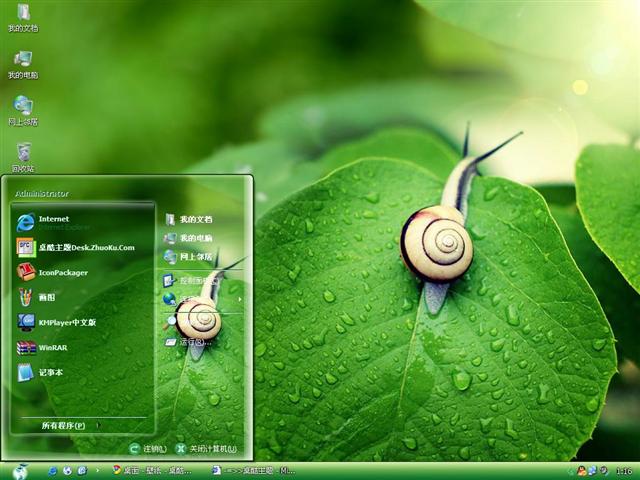The height and width of the screenshot is (480, 640).
Task: Open 网上邻居 desktop icon
Action: click(x=23, y=108)
